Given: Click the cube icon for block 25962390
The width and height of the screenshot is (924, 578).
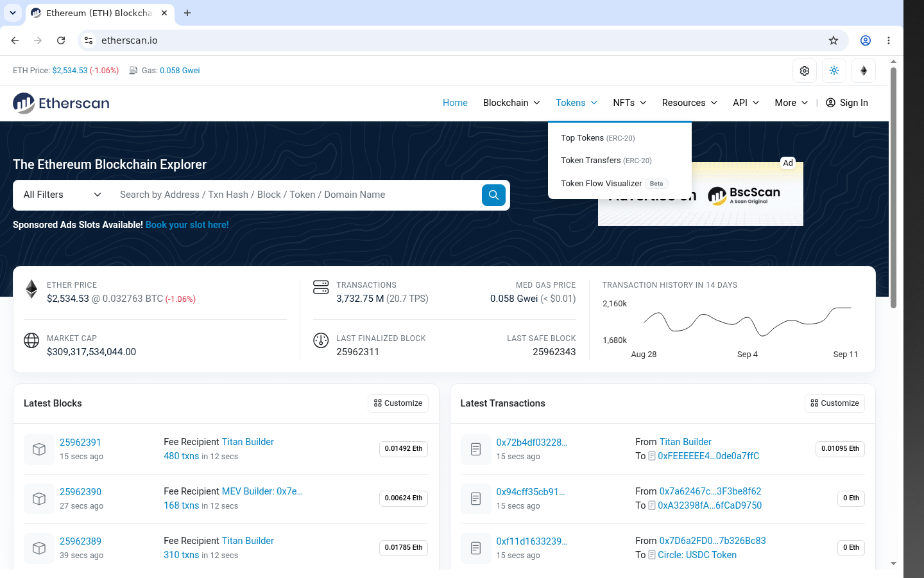Looking at the screenshot, I should 39,498.
